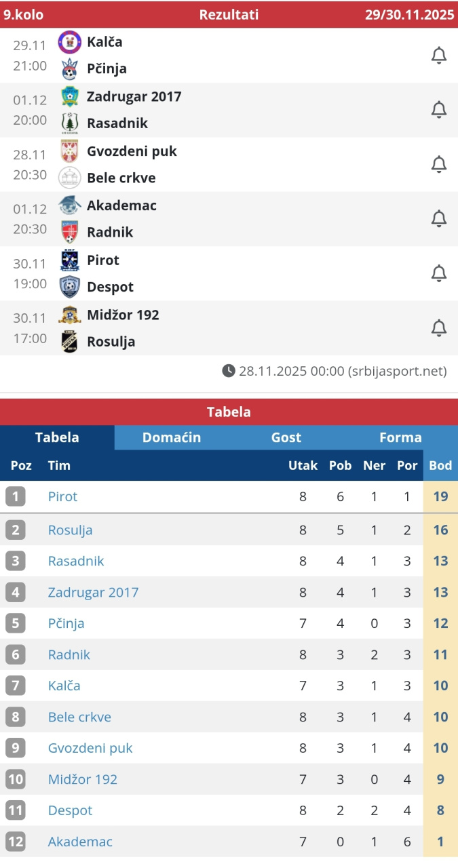Click the Bod column header

[440, 466]
